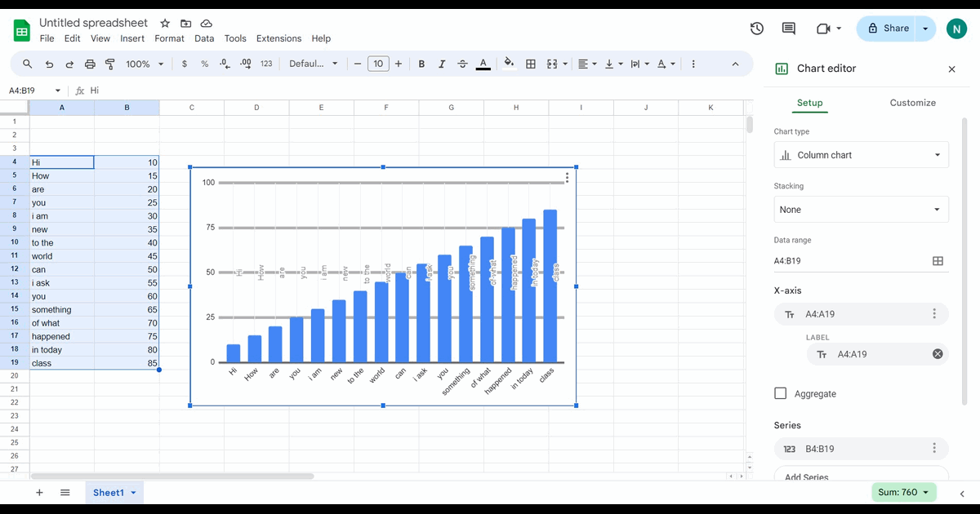Toggle italic formatting
980x514 pixels.
442,64
